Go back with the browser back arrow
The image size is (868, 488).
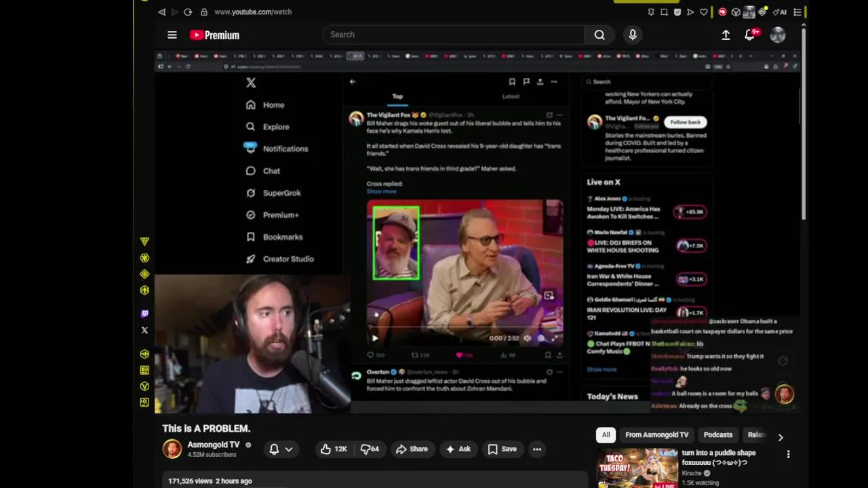[161, 12]
